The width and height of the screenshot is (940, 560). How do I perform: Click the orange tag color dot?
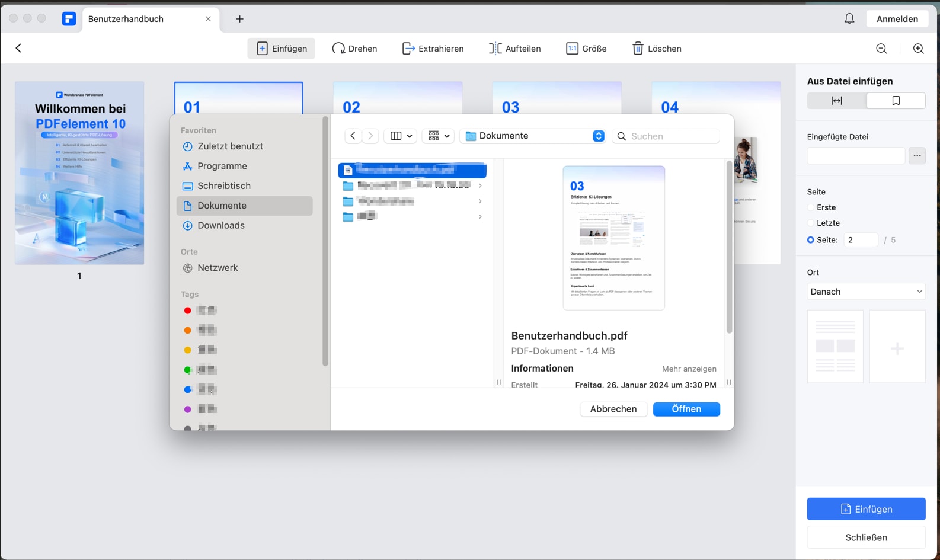pyautogui.click(x=188, y=330)
